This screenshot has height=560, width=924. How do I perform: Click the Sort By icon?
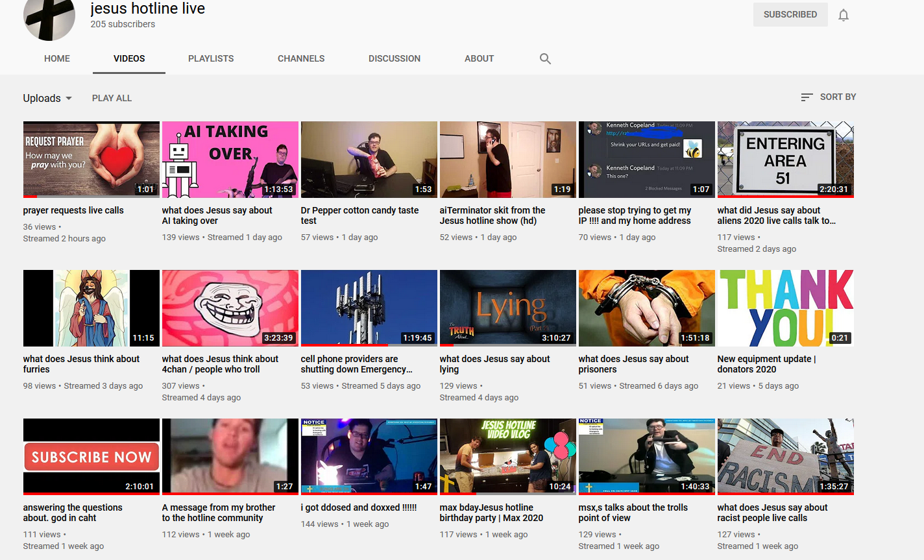click(807, 97)
